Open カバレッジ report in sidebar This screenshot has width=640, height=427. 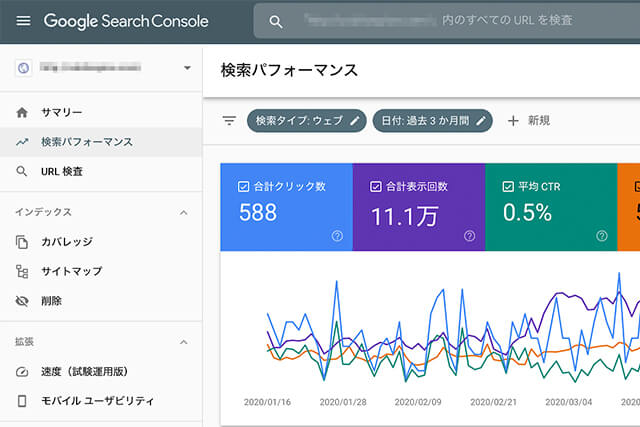click(x=66, y=242)
